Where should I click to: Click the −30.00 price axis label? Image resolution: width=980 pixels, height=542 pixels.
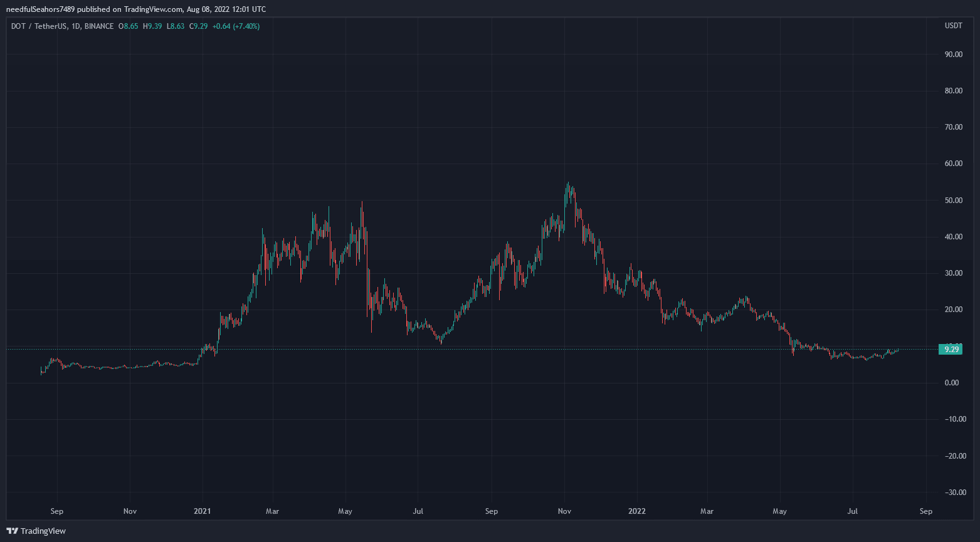tap(953, 492)
